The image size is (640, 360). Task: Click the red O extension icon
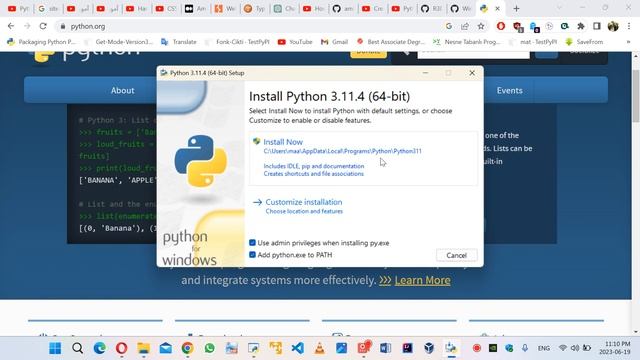point(501,26)
